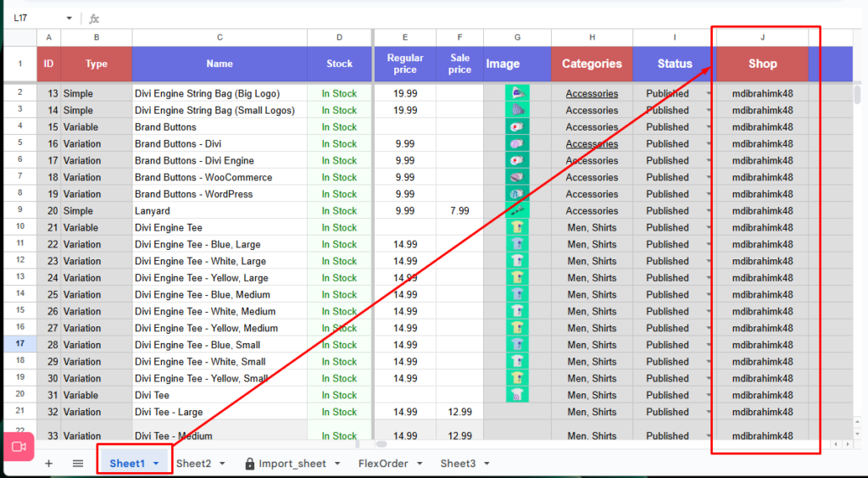This screenshot has height=478, width=868.
Task: Open Import_sheet tab dropdown arrow
Action: pos(337,464)
